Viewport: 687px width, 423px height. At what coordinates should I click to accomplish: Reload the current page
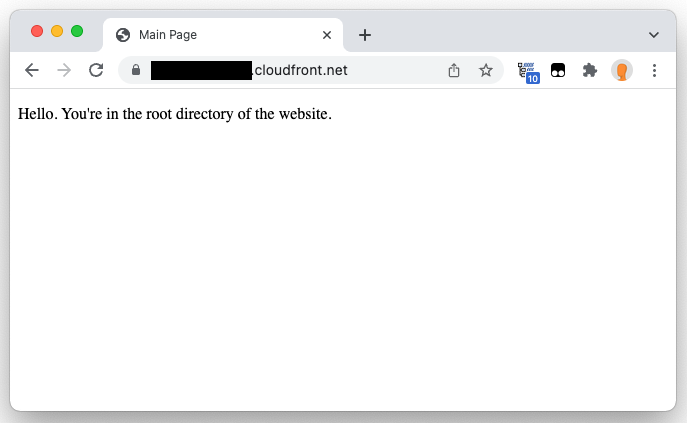point(96,70)
